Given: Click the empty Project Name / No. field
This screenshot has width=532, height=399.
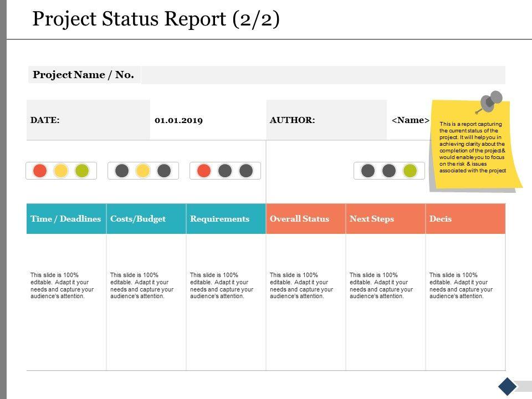Looking at the screenshot, I should (323, 75).
